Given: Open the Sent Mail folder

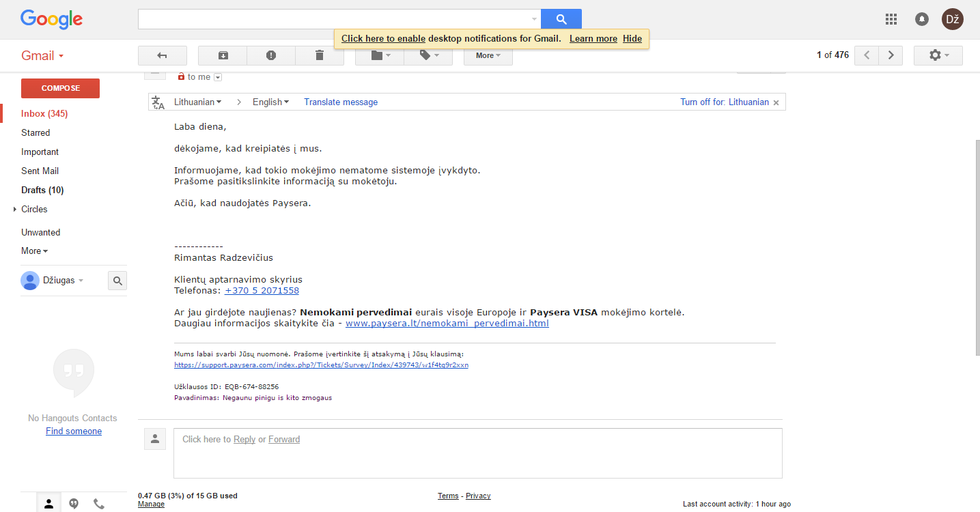Looking at the screenshot, I should (40, 171).
